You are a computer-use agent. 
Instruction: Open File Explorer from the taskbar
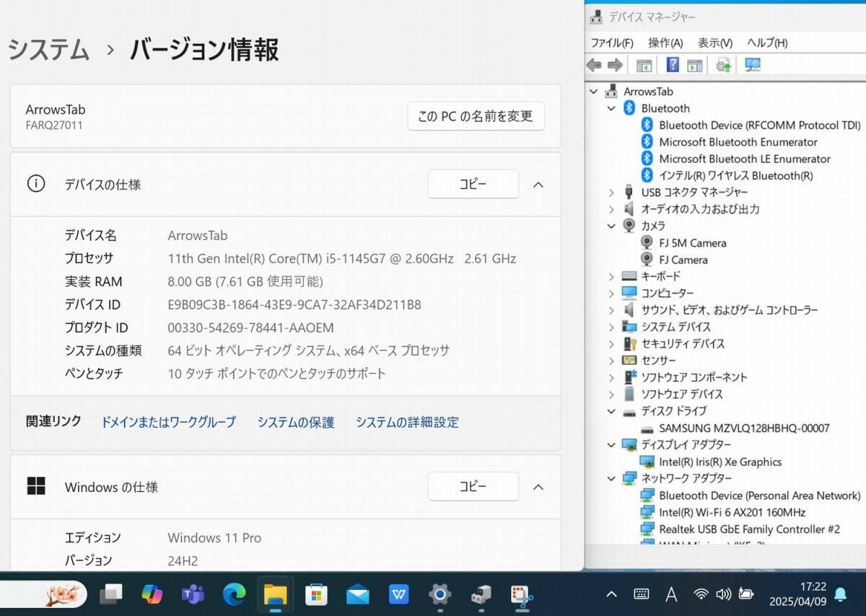pyautogui.click(x=275, y=596)
